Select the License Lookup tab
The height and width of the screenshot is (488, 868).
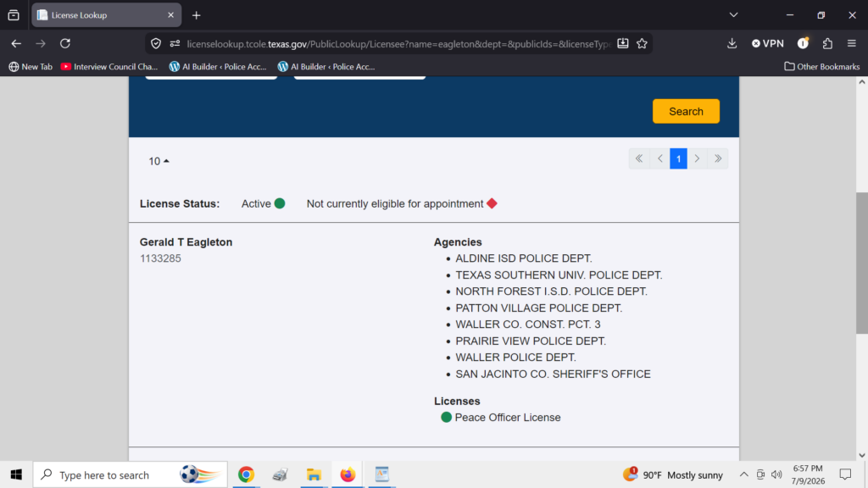[x=106, y=15]
